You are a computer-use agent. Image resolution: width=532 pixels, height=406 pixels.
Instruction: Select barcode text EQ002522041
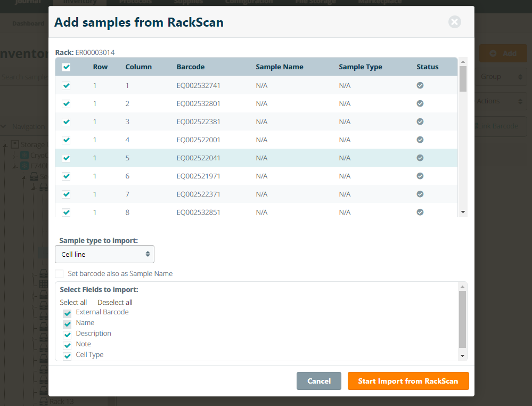pos(198,158)
